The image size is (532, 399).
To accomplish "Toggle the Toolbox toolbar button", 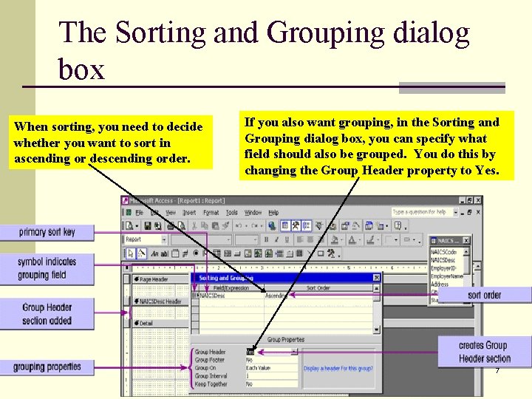I will (296, 225).
